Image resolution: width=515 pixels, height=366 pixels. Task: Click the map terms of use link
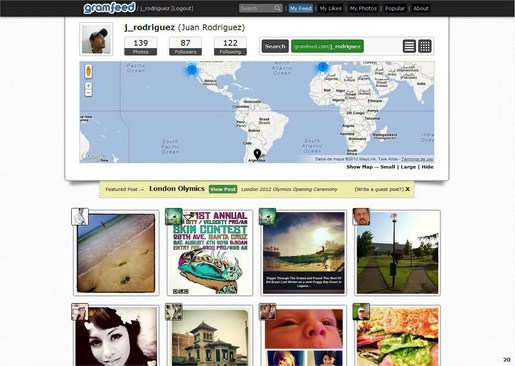pyautogui.click(x=417, y=159)
